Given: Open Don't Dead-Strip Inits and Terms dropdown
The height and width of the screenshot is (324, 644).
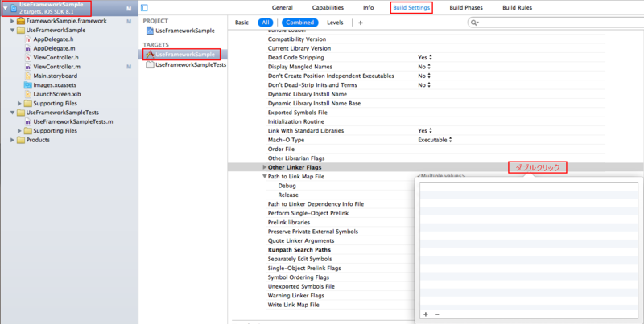Looking at the screenshot, I should click(x=424, y=85).
